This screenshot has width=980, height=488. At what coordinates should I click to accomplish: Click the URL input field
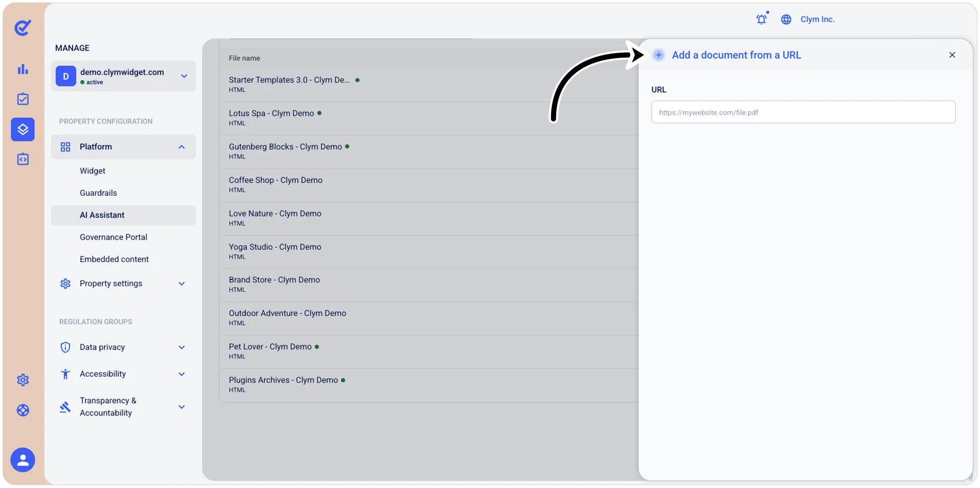(x=803, y=112)
